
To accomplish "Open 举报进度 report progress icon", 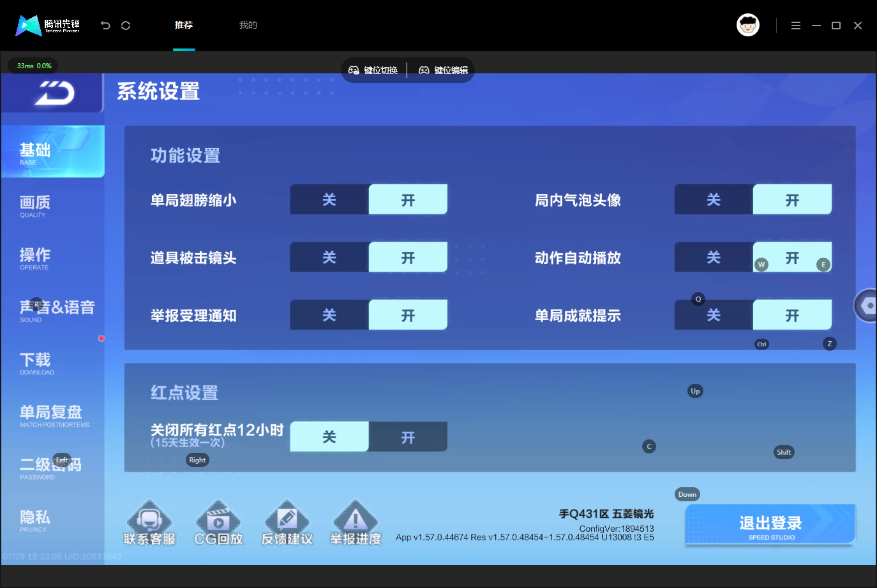I will point(356,523).
